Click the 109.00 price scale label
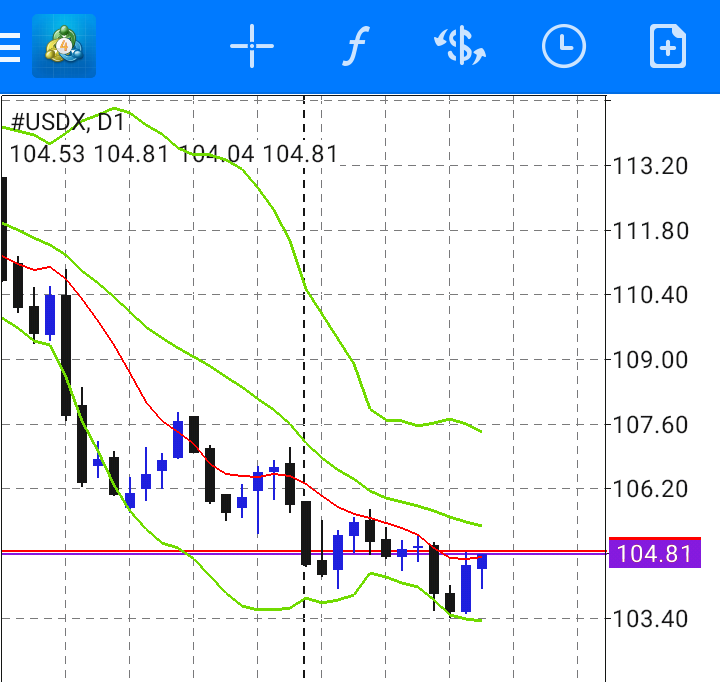720x682 pixels. coord(650,360)
